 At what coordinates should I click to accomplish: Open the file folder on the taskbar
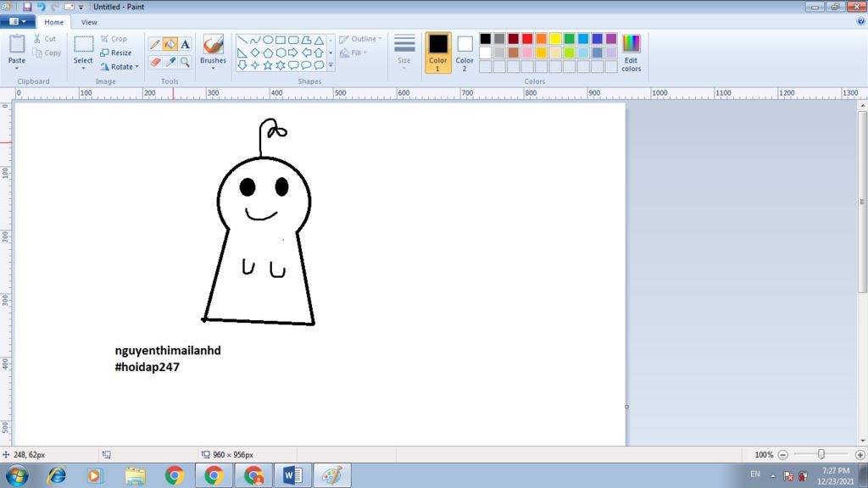pos(135,475)
